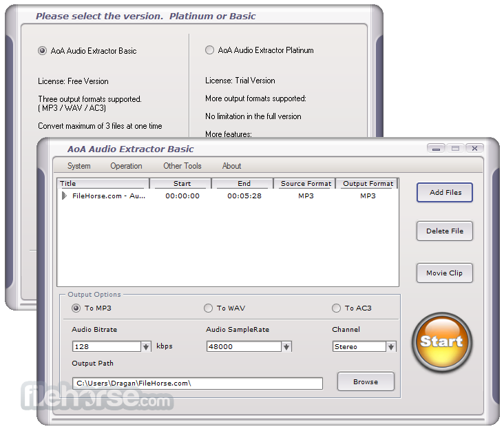Click the Add Files button
Image resolution: width=504 pixels, height=431 pixels.
(x=445, y=193)
